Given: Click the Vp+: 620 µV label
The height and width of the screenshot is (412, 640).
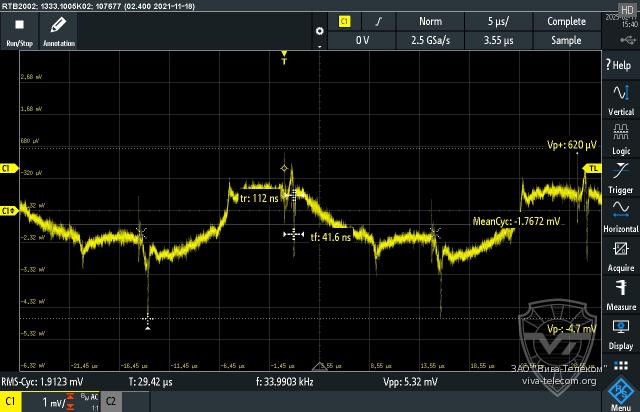Looking at the screenshot, I should (x=572, y=145).
